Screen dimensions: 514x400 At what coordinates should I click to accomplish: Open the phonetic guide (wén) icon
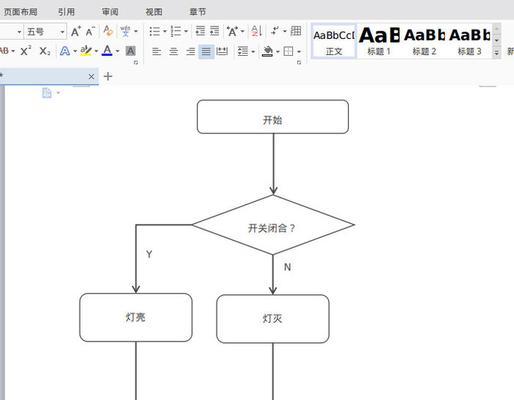[125, 31]
